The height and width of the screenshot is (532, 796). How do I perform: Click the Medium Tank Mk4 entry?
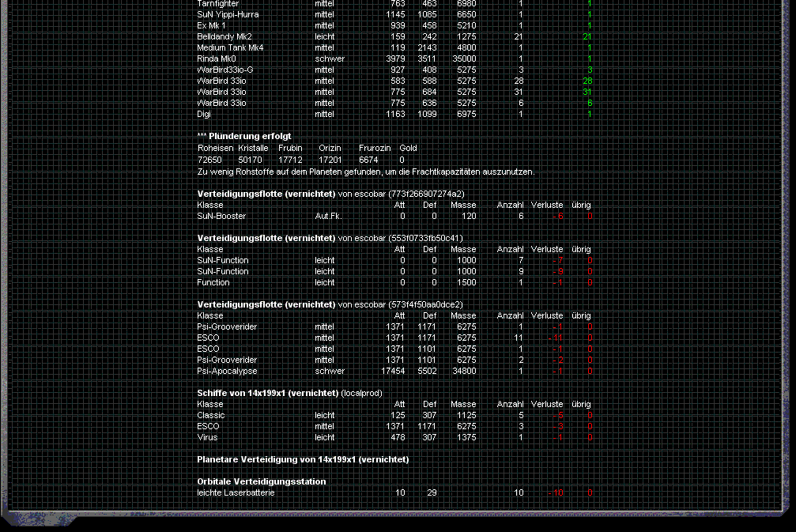coord(230,47)
